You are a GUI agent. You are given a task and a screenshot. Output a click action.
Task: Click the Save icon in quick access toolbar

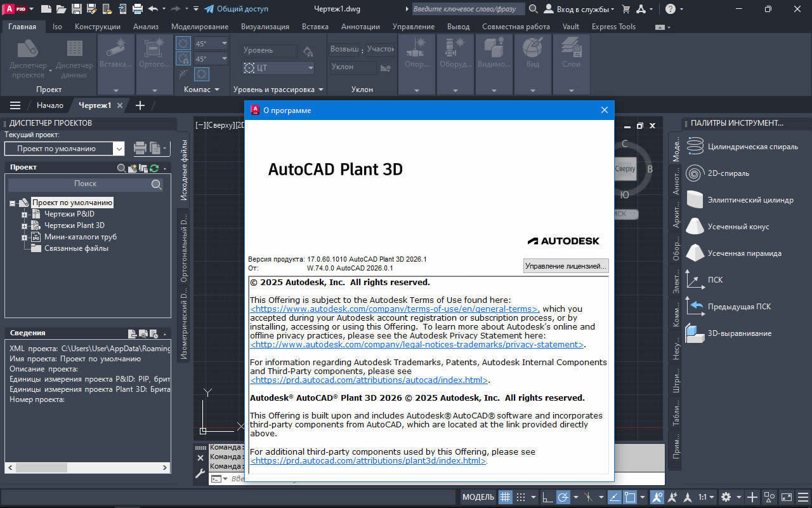click(x=76, y=9)
